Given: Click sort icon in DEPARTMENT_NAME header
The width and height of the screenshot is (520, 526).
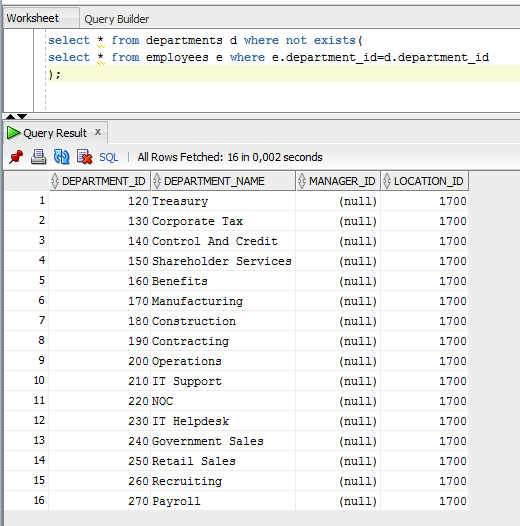Looking at the screenshot, I should click(157, 181).
